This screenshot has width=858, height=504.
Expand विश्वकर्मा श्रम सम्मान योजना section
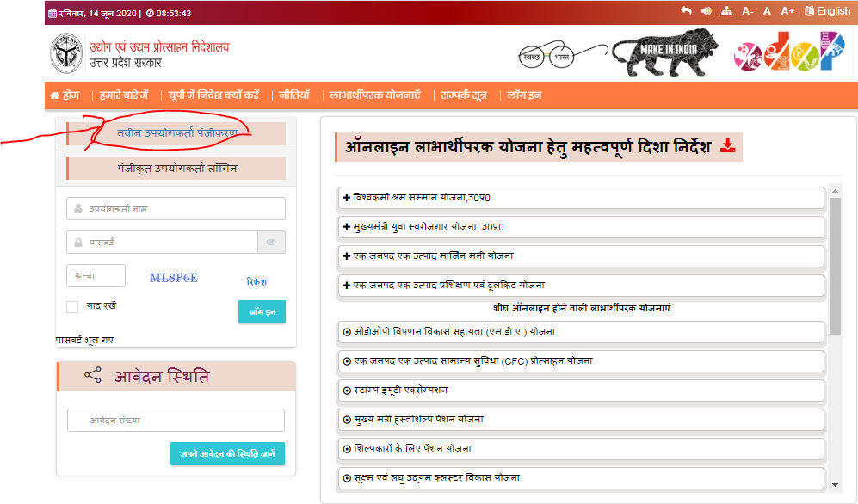(583, 198)
